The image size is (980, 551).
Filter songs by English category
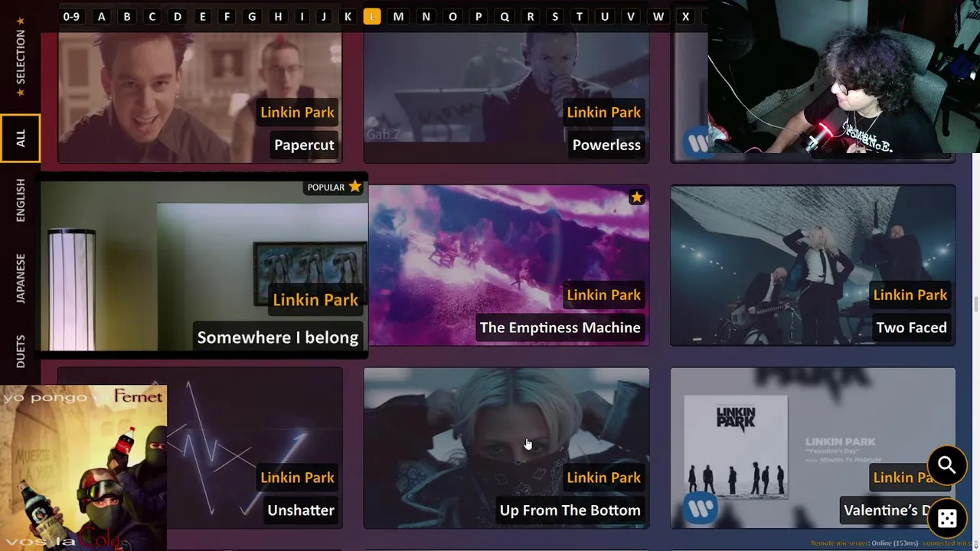(x=21, y=201)
